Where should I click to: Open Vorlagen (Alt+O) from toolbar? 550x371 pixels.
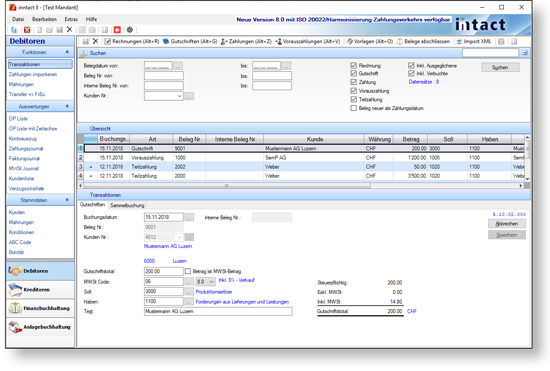pyautogui.click(x=370, y=41)
